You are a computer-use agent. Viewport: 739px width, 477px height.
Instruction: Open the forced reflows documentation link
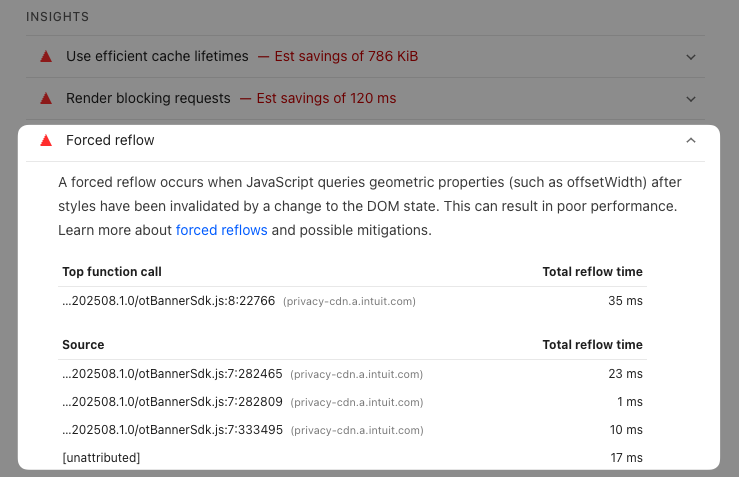pyautogui.click(x=222, y=230)
